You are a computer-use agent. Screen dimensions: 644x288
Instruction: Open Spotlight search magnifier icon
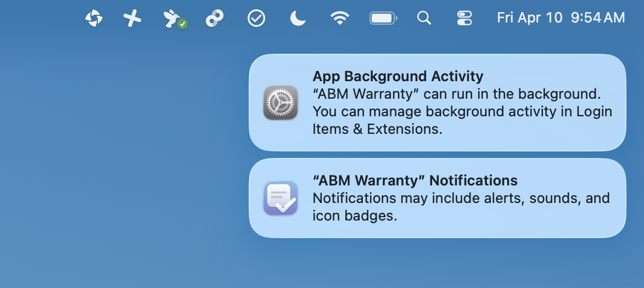click(424, 18)
